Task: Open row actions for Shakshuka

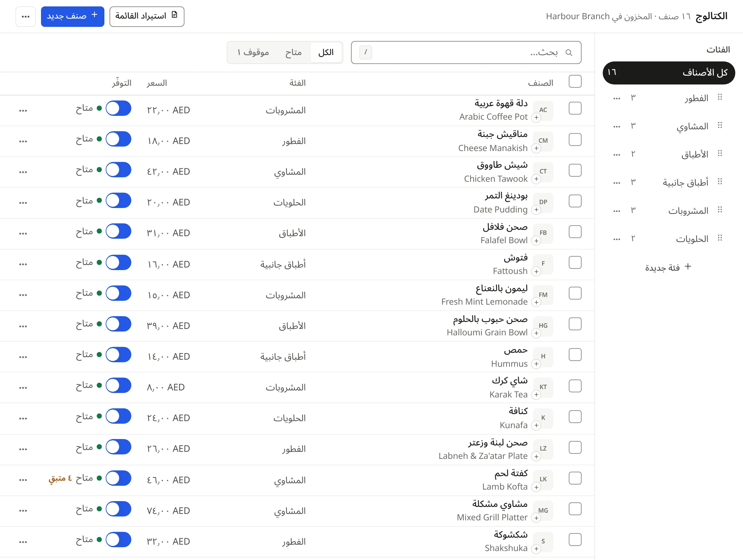Action: [23, 542]
